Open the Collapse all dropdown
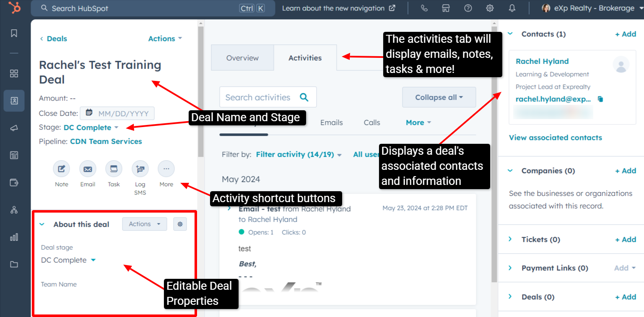This screenshot has height=317, width=644. pos(439,97)
